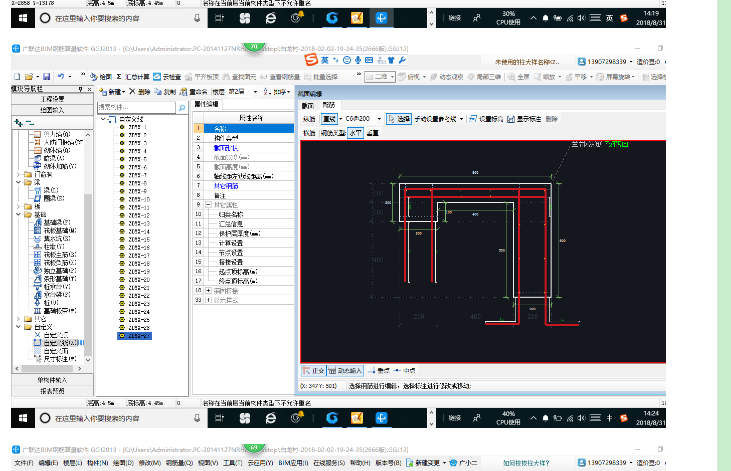Screen dimensions: 731x471
Task: Switch to 截面 tab in section editor
Action: coord(308,105)
